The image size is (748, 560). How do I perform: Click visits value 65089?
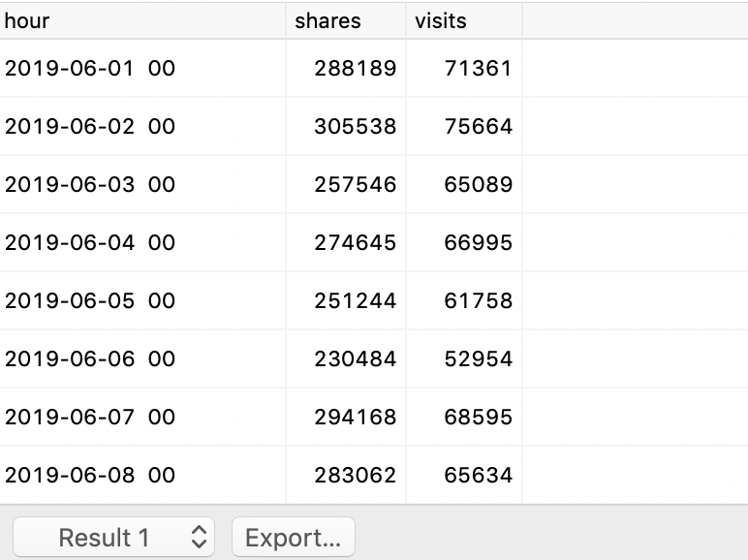pos(478,185)
